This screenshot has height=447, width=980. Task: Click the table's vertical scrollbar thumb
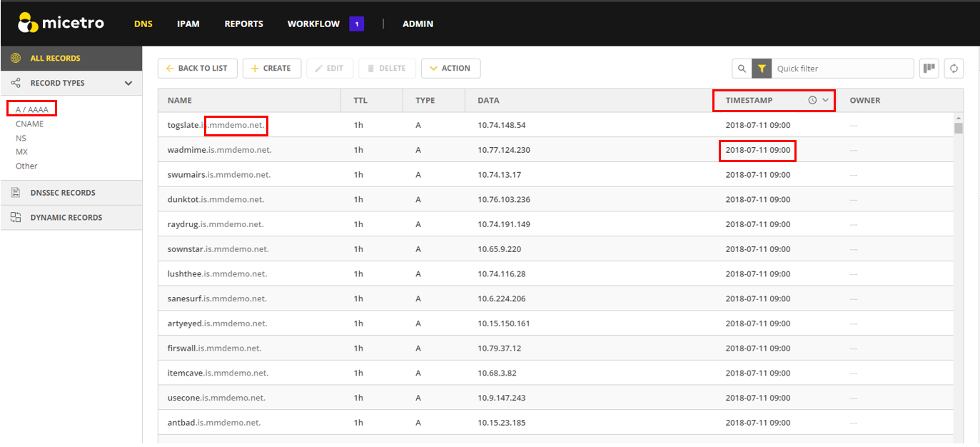click(959, 128)
